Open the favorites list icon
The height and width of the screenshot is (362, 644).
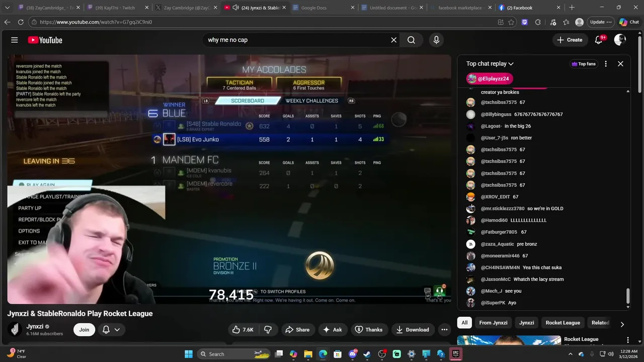click(x=567, y=22)
